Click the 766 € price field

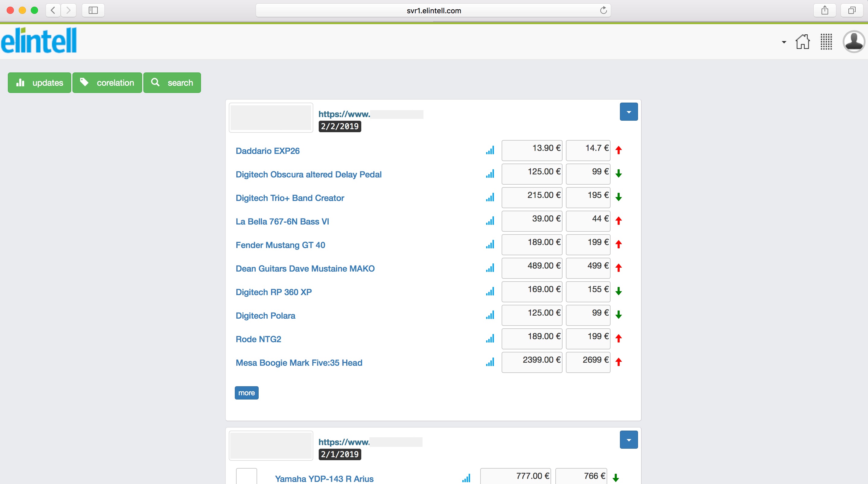pos(581,476)
